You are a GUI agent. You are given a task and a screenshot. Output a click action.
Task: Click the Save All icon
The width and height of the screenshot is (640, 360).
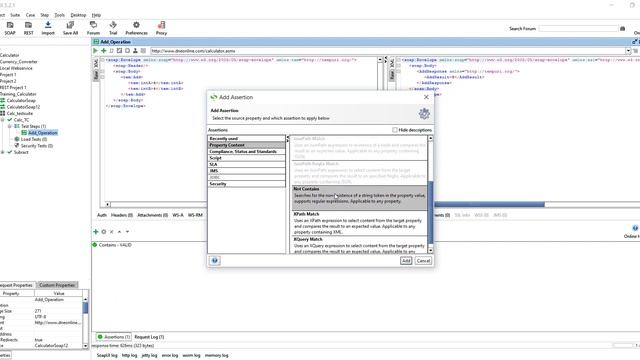click(70, 25)
